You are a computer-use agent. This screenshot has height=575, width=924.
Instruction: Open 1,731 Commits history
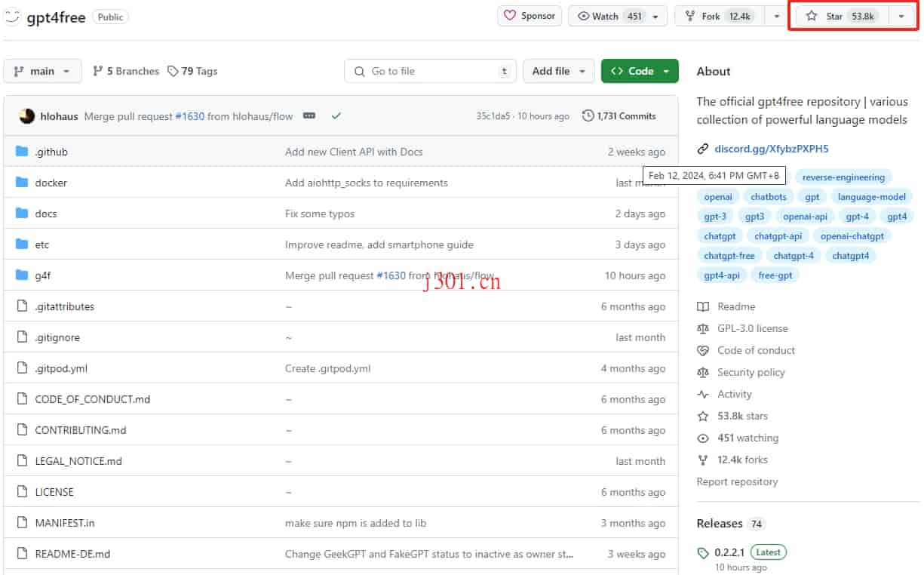tap(619, 116)
